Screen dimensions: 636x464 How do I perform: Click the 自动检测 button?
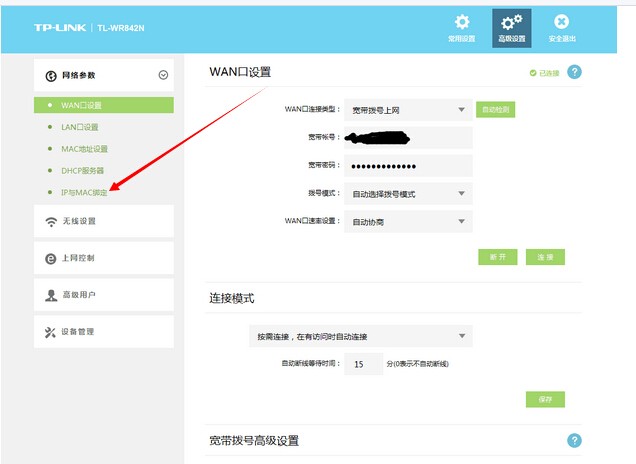[x=495, y=110]
